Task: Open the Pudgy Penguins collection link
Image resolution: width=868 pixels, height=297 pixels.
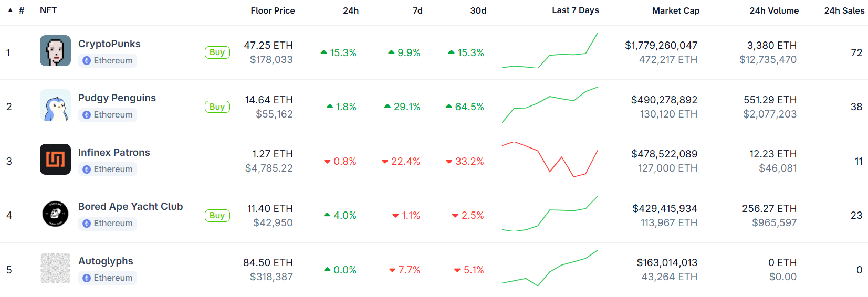Action: (x=117, y=98)
